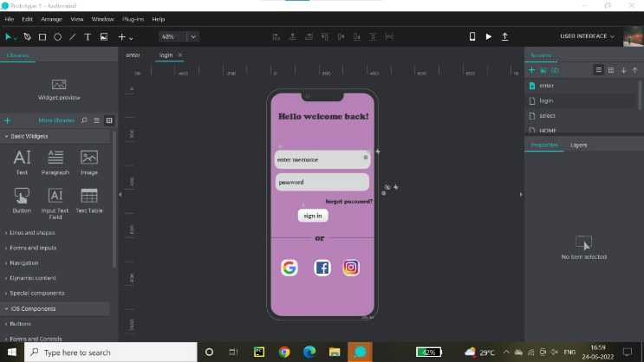Pick the Paragraph widget
The height and width of the screenshot is (362, 644).
pos(55,163)
